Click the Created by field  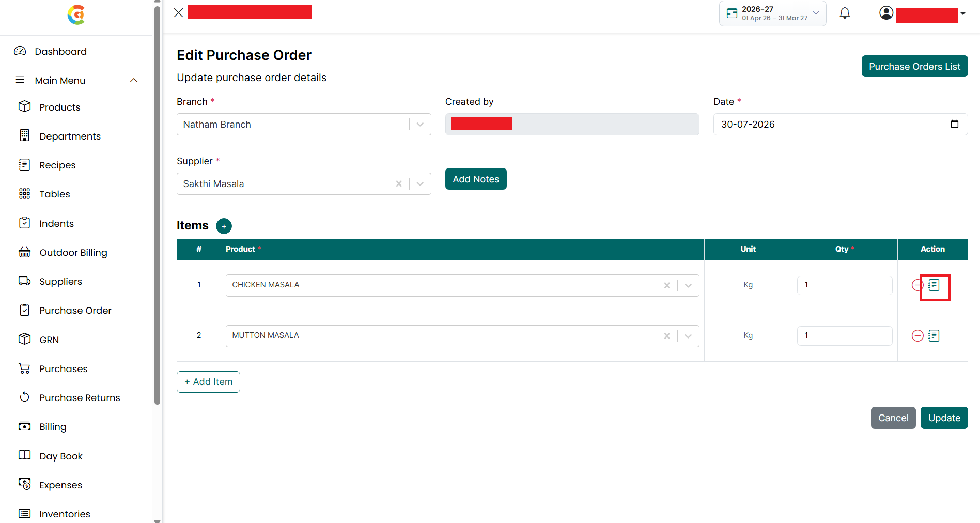[x=572, y=125]
